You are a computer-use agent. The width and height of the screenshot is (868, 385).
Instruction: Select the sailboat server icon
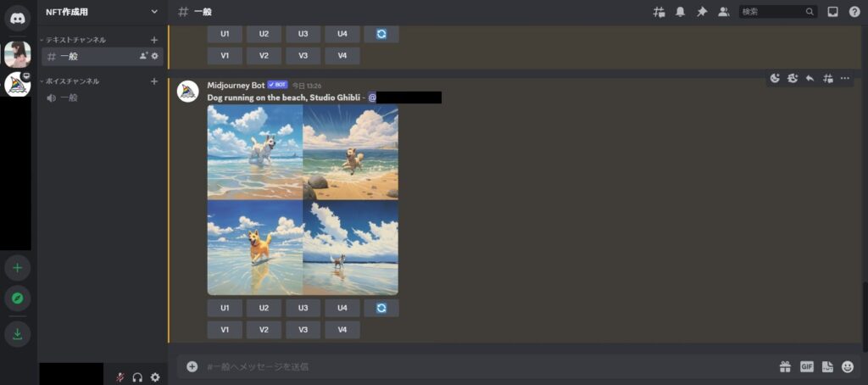pos(17,85)
